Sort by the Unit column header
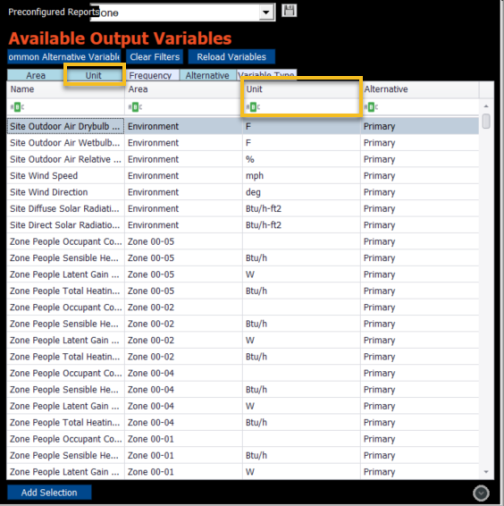 click(x=301, y=89)
